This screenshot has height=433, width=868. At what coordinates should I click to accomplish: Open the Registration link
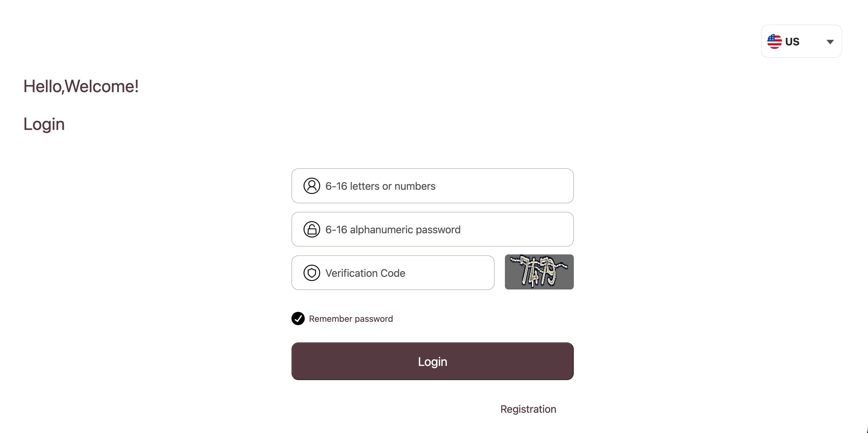(528, 409)
